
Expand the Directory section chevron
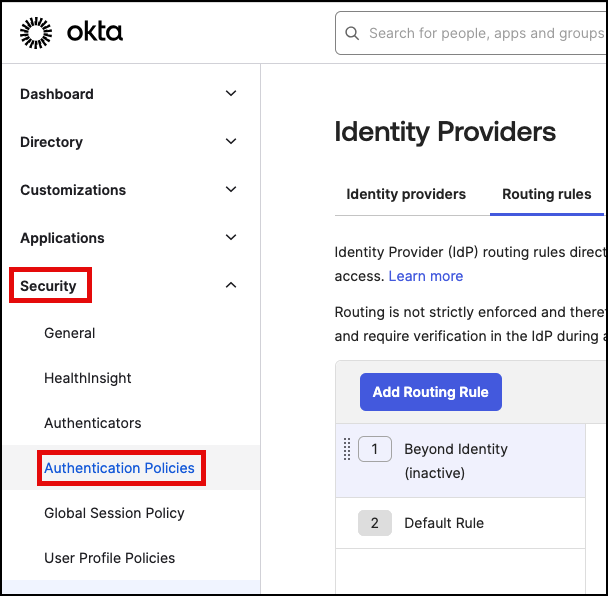(231, 142)
